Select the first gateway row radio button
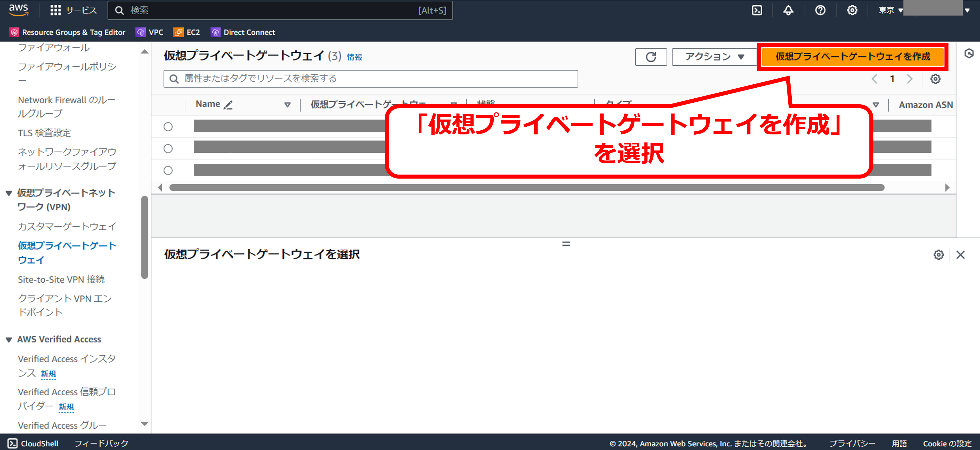980x450 pixels. [168, 127]
